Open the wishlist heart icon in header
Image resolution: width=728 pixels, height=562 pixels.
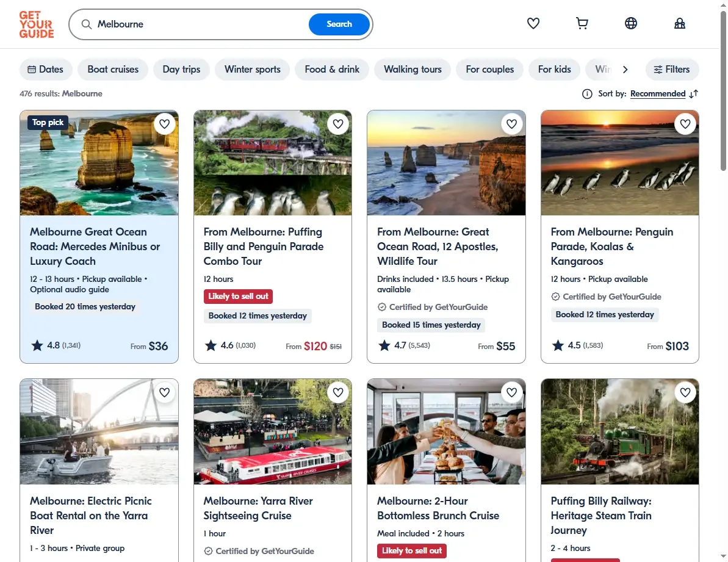click(533, 23)
